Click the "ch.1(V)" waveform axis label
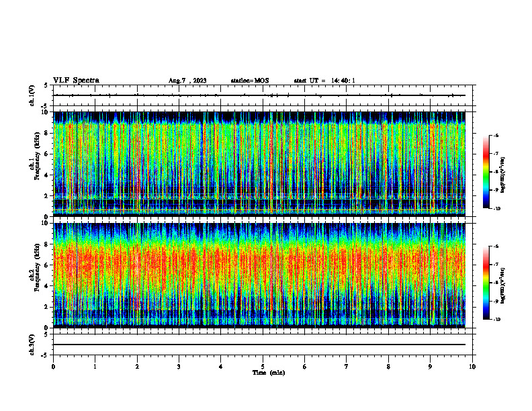 32,95
